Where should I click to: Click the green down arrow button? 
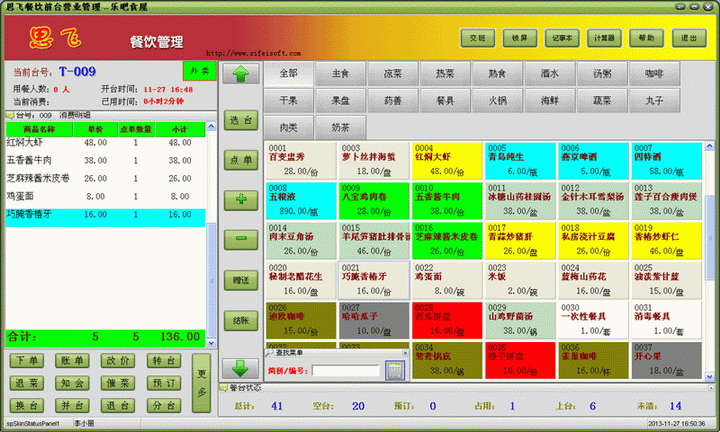[241, 368]
